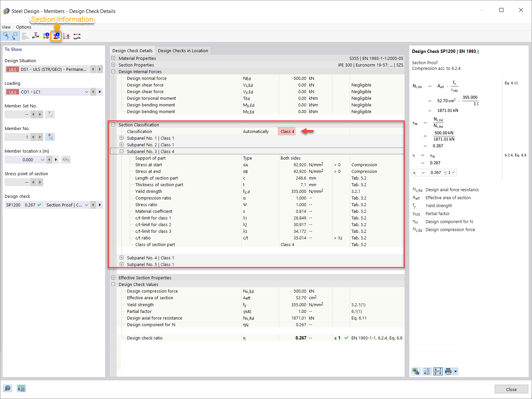Step to next stress point of section
Screen dimensions: 532x399
40,182
